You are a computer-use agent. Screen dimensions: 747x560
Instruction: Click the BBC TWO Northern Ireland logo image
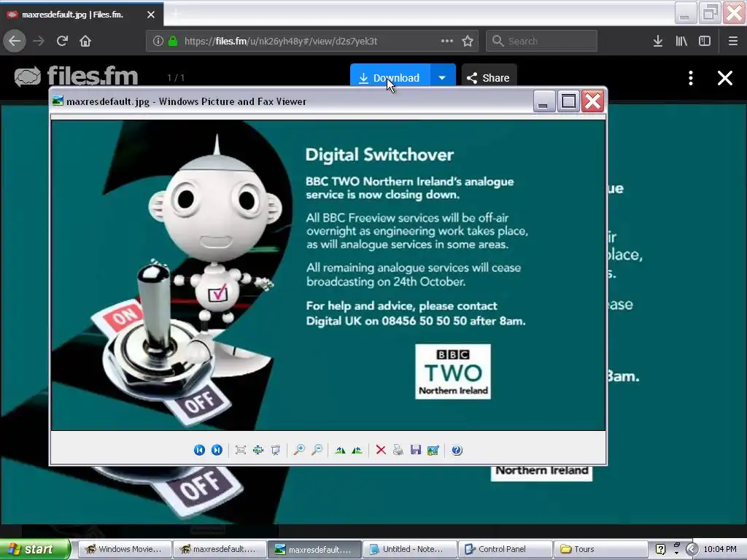coord(452,371)
